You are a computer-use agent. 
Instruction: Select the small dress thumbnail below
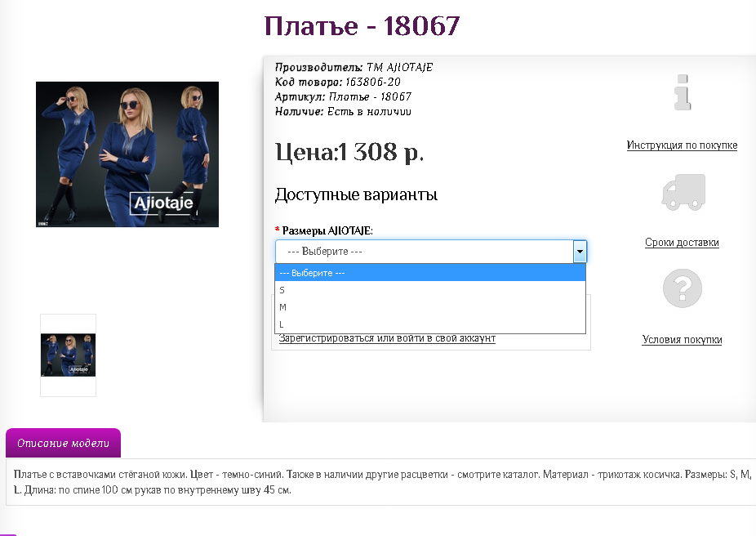click(x=68, y=355)
